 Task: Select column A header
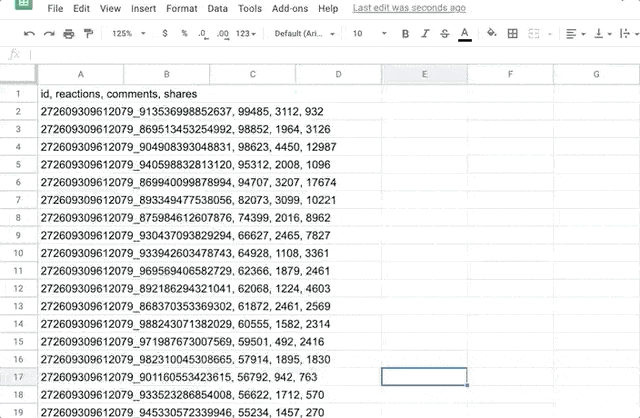point(80,74)
